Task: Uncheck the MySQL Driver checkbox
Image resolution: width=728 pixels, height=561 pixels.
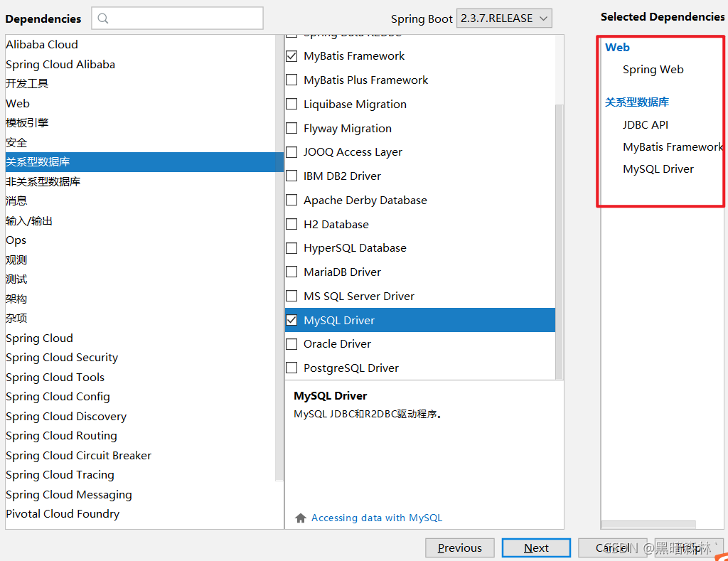Action: click(291, 320)
